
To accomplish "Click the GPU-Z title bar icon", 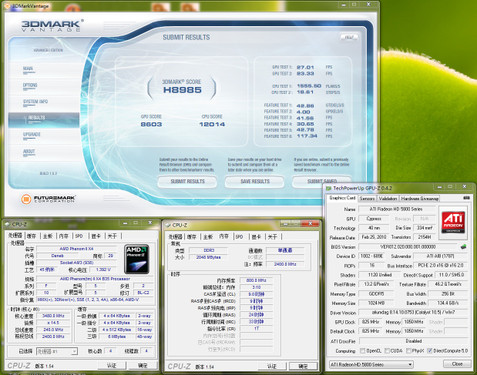I will tap(328, 188).
